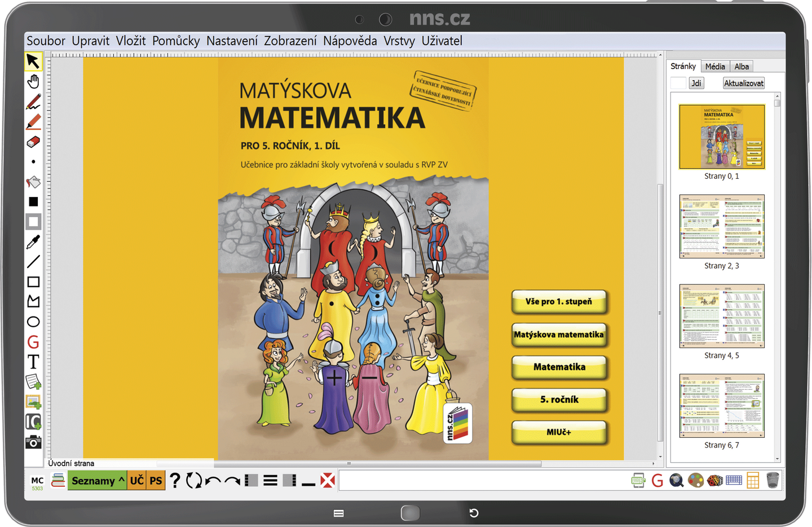Pick the pencil drawing tool

pyautogui.click(x=32, y=102)
